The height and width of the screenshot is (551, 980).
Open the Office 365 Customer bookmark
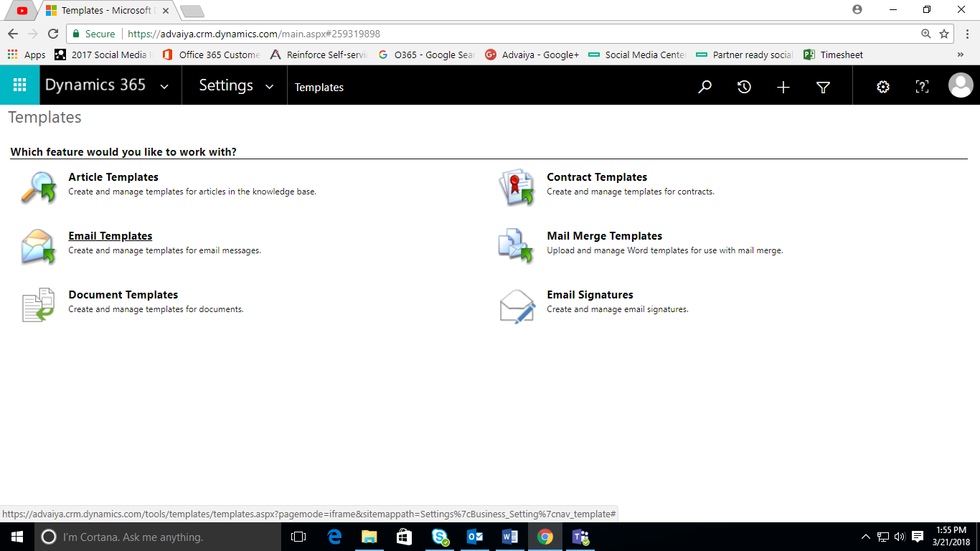[x=212, y=55]
